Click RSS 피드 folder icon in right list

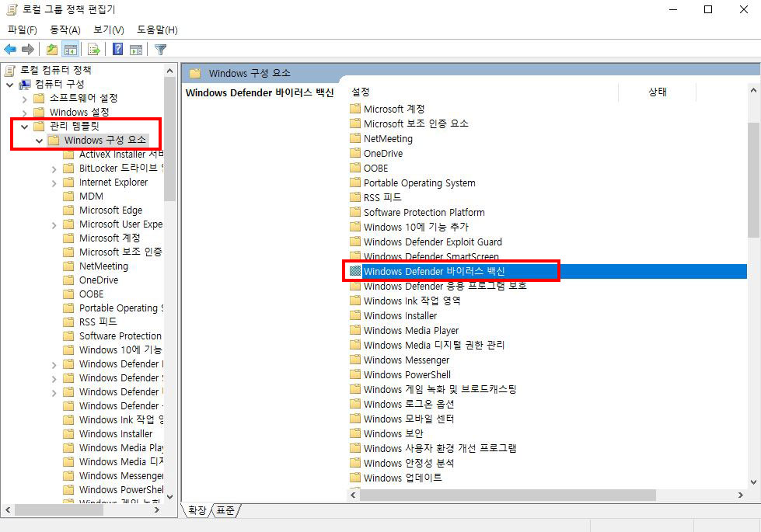(355, 197)
